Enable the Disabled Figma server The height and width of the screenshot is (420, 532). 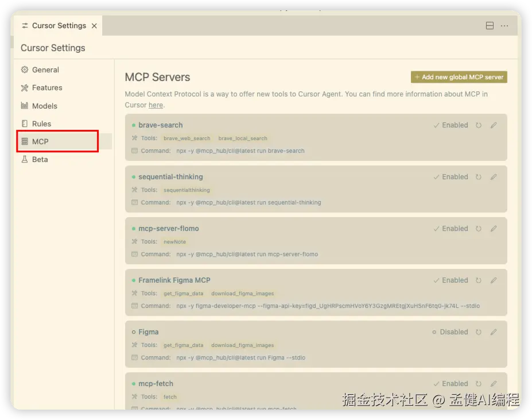[x=450, y=332]
